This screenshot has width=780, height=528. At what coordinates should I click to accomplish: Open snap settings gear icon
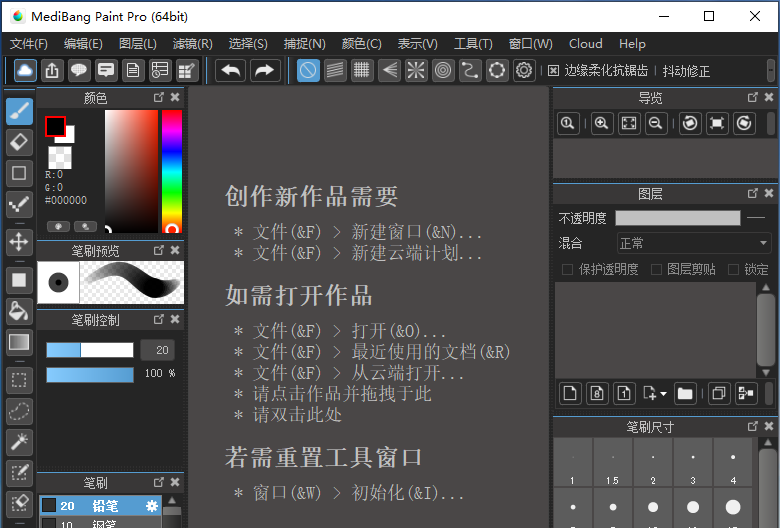pos(524,70)
